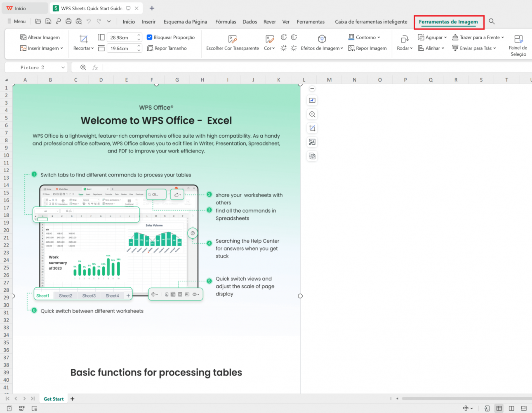
Task: Redo the last undone action
Action: pos(99,21)
